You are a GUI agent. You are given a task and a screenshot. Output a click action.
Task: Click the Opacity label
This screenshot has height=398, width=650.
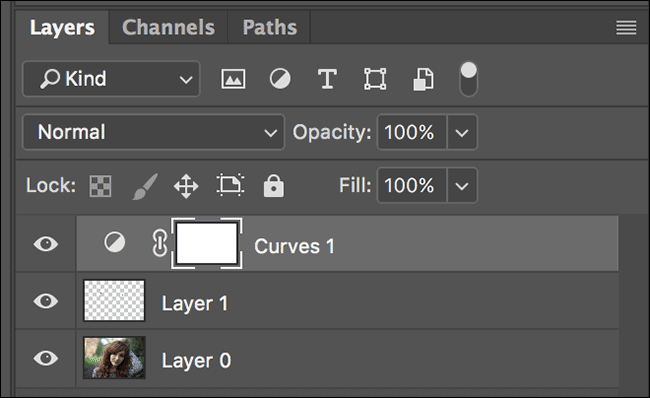point(332,133)
